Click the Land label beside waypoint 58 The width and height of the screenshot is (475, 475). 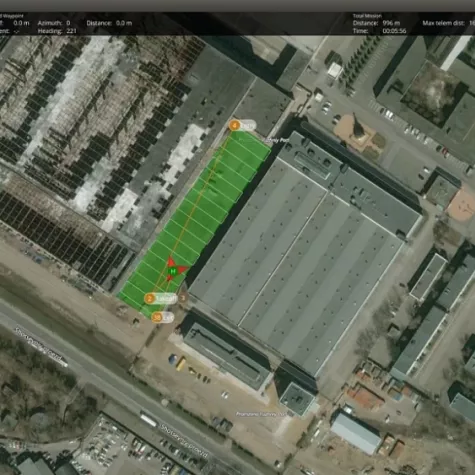(x=168, y=317)
